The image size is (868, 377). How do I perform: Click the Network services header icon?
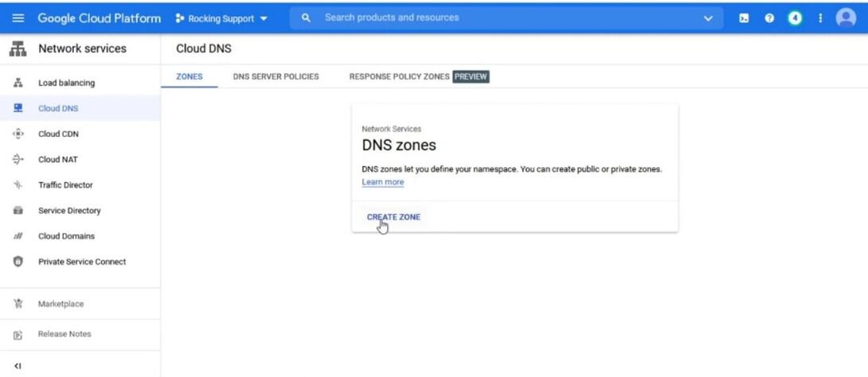18,49
